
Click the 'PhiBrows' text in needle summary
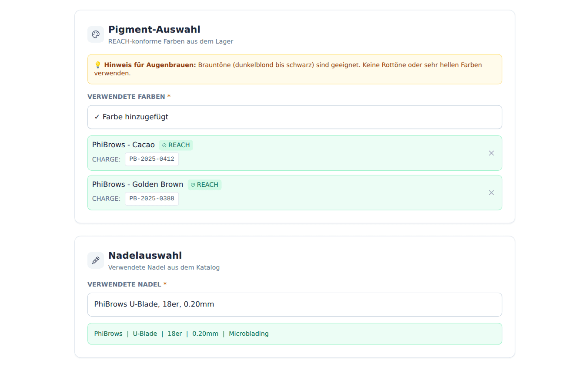coord(108,334)
